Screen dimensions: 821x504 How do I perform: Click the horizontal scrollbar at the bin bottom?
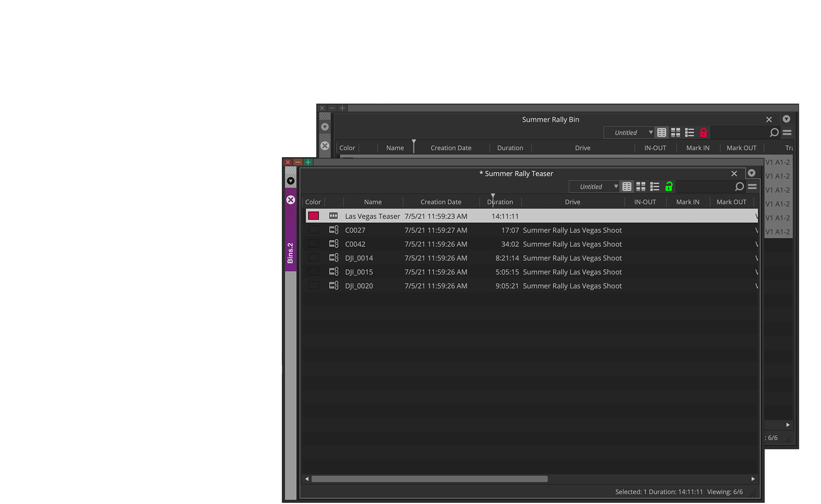tap(430, 479)
